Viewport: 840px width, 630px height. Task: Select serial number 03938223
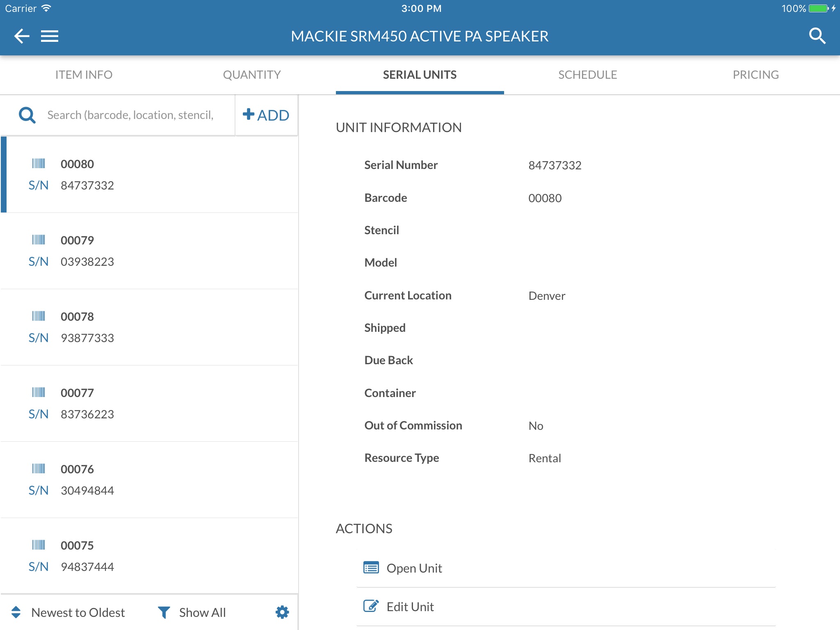click(87, 262)
